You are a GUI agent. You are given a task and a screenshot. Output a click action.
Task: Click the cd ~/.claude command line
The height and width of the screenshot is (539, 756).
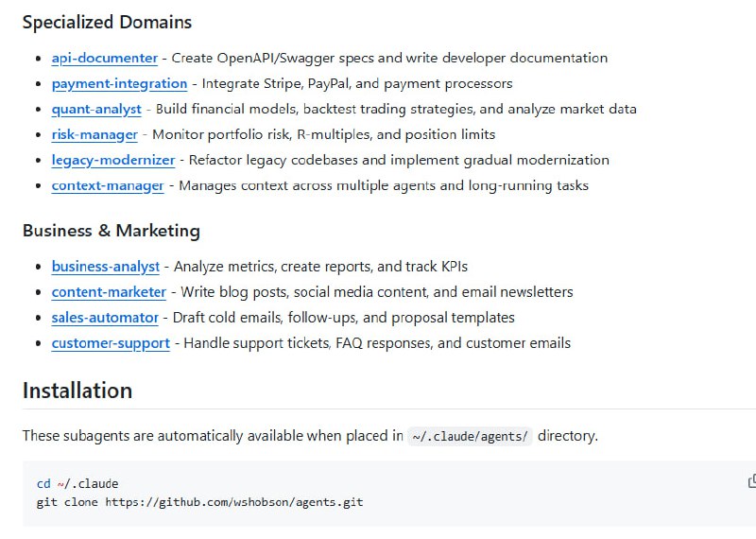[x=77, y=483]
